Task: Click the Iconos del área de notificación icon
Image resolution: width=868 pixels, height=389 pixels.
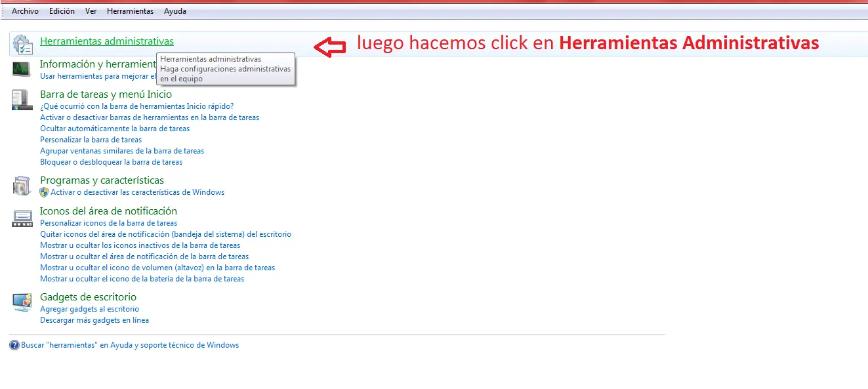Action: 22,218
